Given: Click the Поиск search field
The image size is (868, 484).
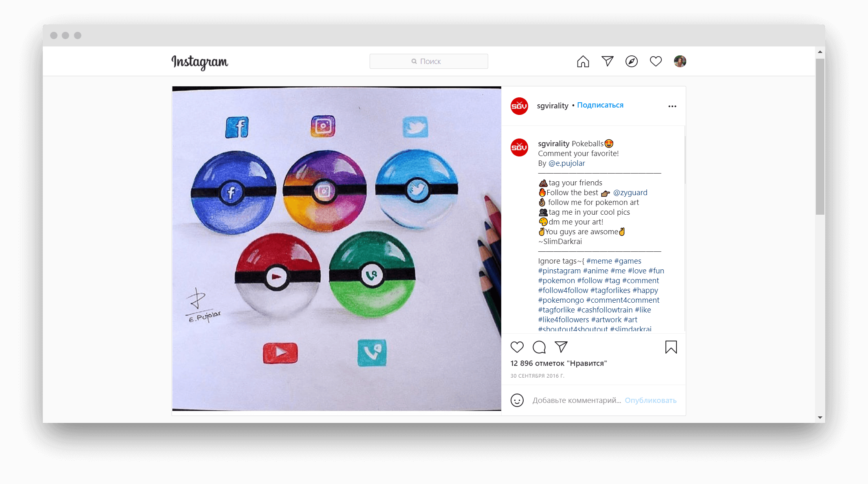Looking at the screenshot, I should (x=429, y=62).
